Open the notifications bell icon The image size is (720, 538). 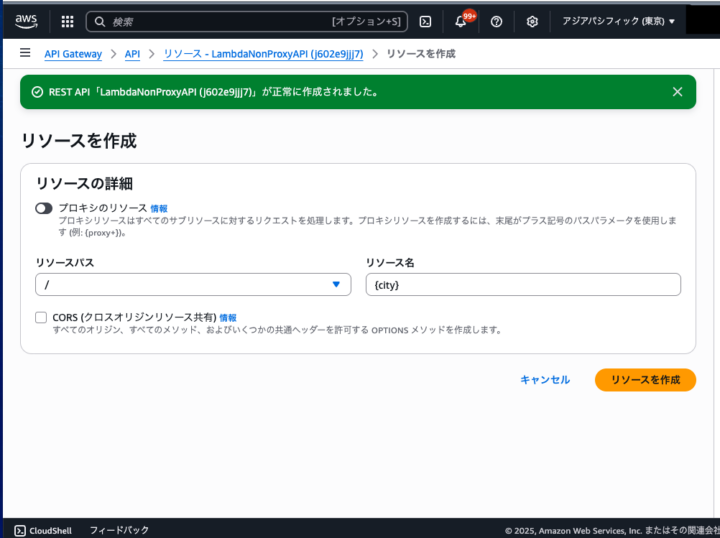point(461,21)
